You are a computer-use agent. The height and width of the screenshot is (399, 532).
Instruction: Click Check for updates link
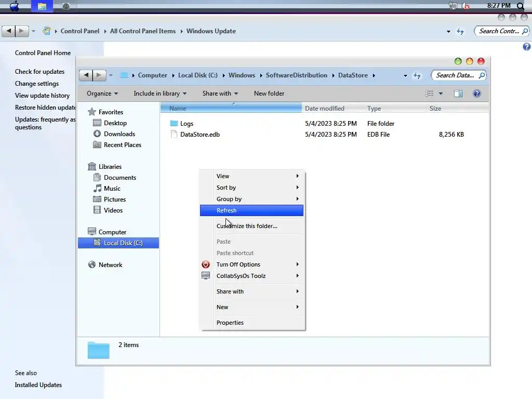(39, 72)
